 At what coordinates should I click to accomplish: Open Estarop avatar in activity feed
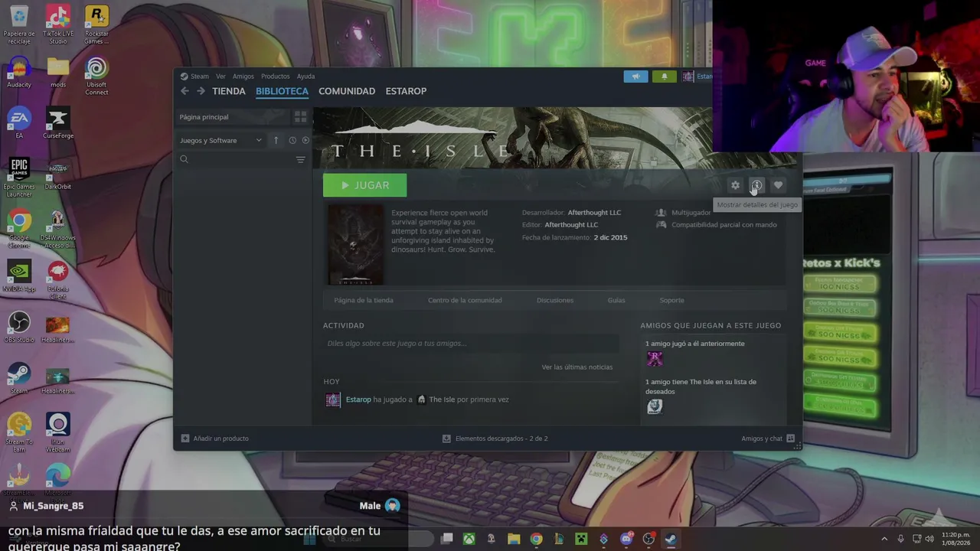point(333,399)
